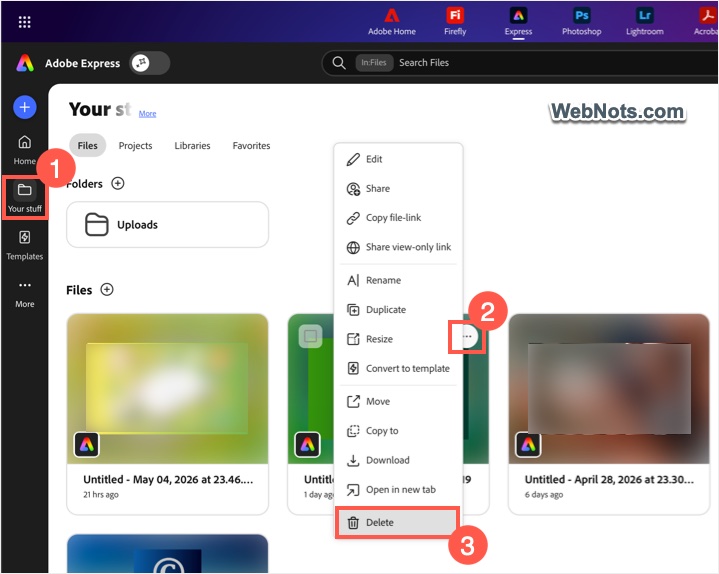The width and height of the screenshot is (719, 574).
Task: Click Express badge on May 04 thumbnail
Action: 87,444
